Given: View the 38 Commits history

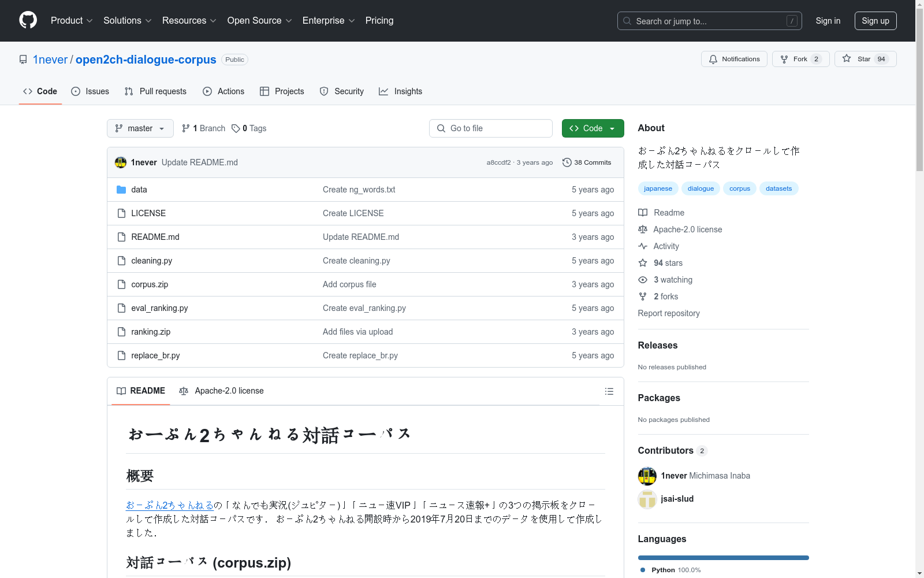Looking at the screenshot, I should 587,162.
